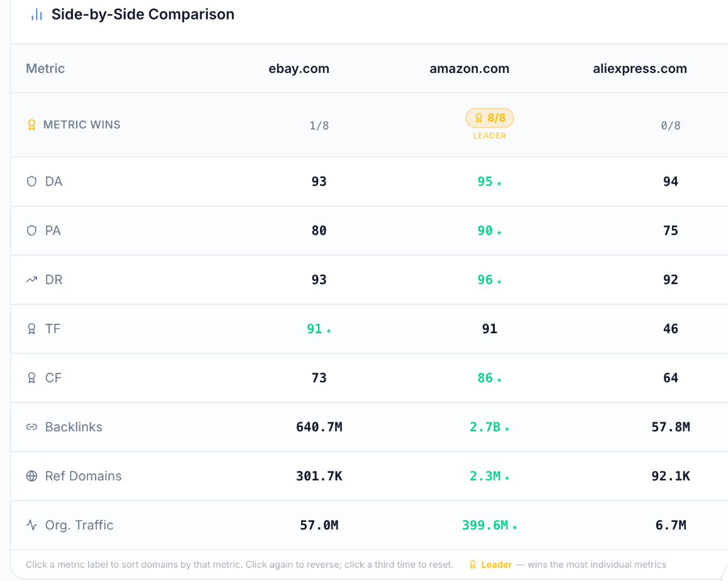Viewport: 728px width, 581px height.
Task: Click the Leader legend text in the footer
Action: point(496,565)
